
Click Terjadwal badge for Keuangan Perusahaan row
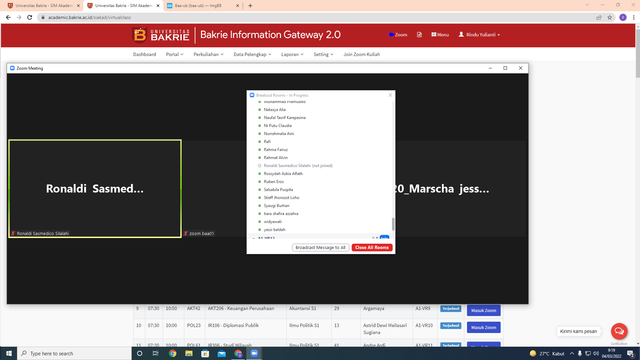451,309
